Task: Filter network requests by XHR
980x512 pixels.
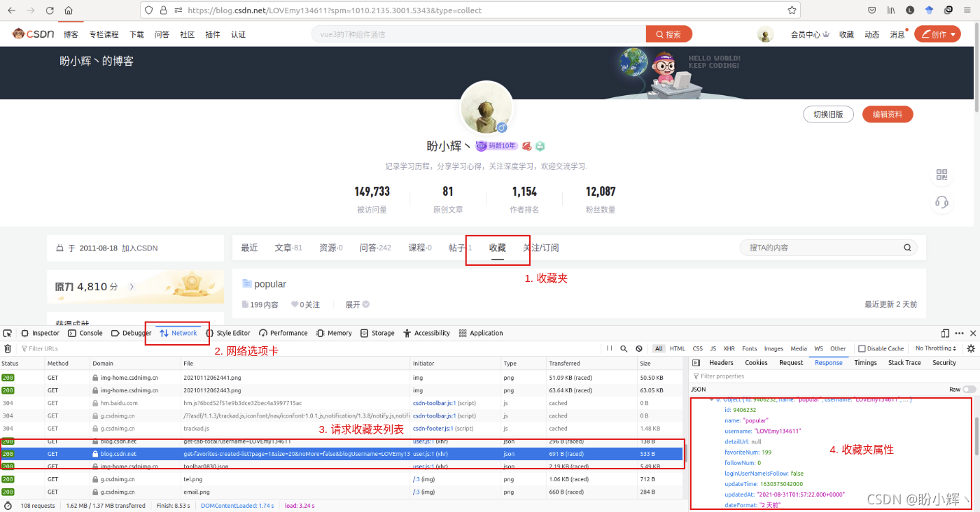Action: coord(729,348)
